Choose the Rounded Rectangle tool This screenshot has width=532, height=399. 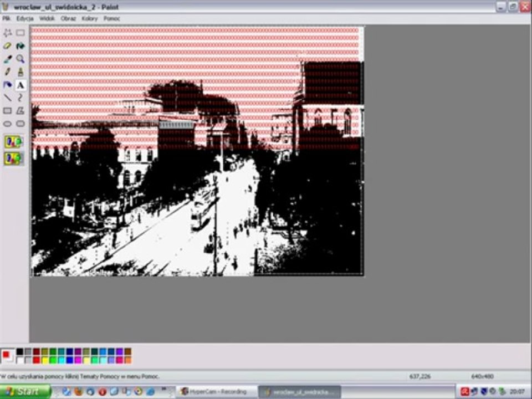(x=21, y=124)
